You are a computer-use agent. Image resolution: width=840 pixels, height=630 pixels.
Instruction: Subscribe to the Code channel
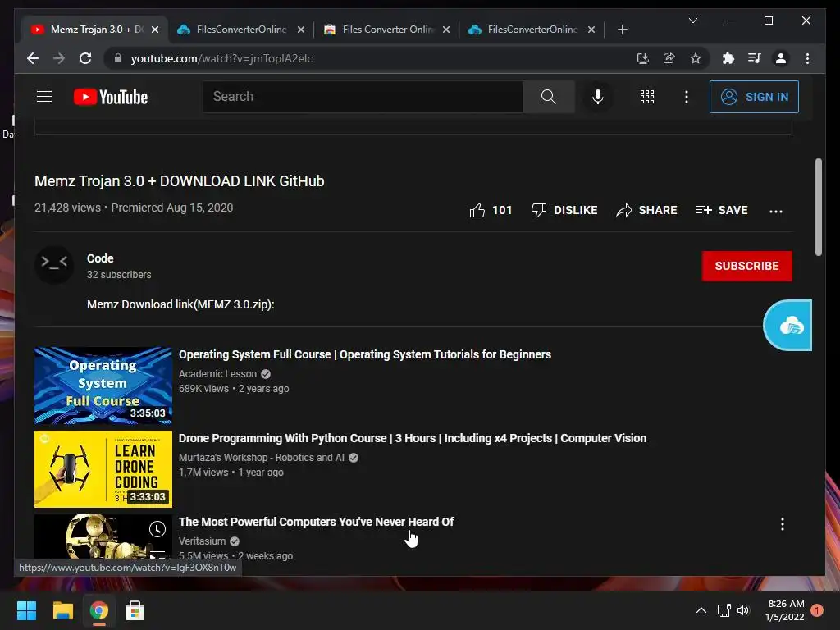[x=746, y=266]
